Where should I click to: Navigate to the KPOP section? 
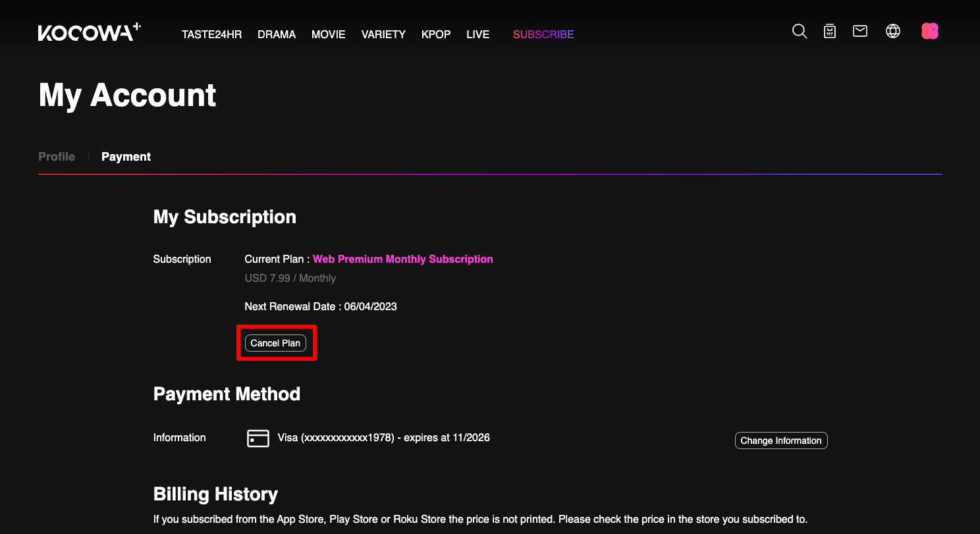[x=436, y=34]
